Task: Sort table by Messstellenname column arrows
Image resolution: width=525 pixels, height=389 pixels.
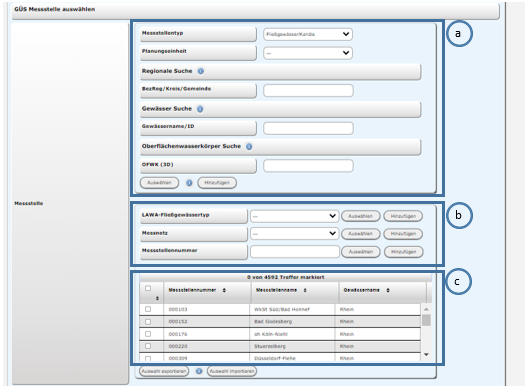Action: (x=305, y=290)
